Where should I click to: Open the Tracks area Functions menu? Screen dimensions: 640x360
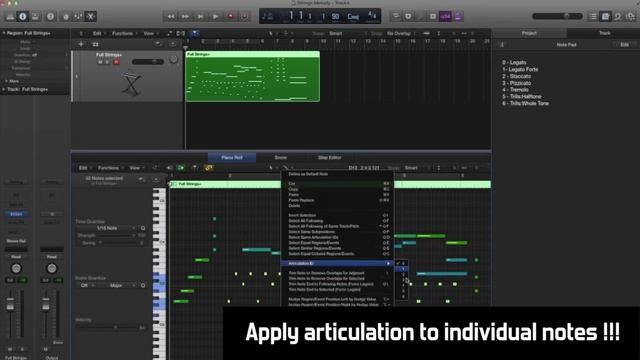pos(124,33)
